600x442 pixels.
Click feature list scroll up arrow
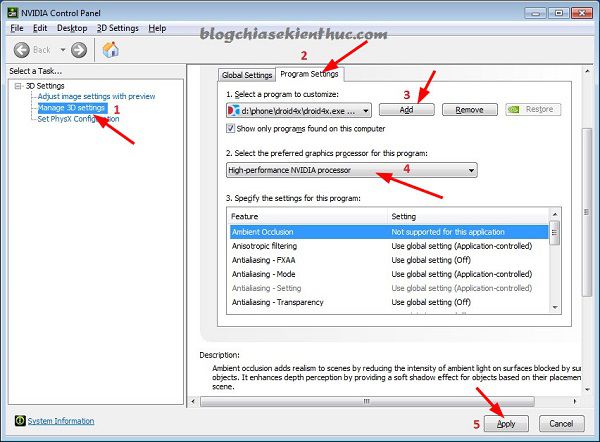point(555,214)
